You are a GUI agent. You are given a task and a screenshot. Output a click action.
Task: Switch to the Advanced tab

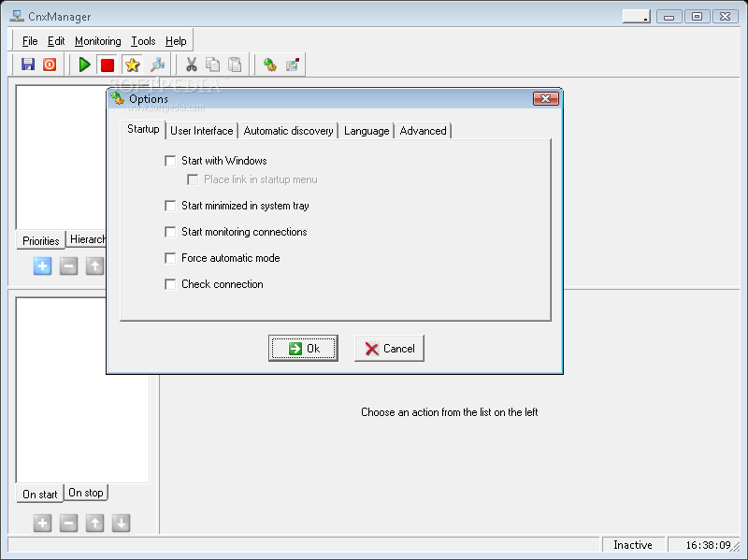pyautogui.click(x=424, y=131)
